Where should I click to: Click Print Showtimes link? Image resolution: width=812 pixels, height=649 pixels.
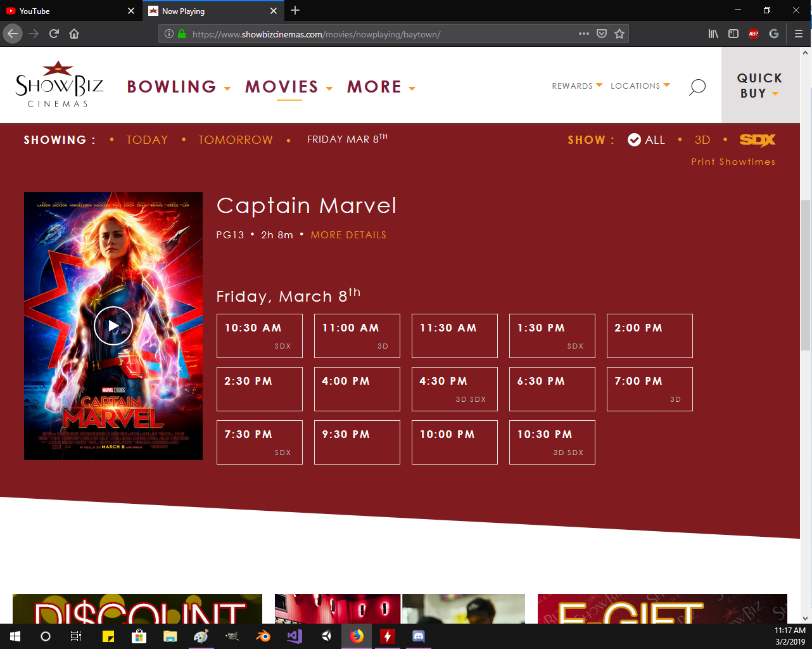pyautogui.click(x=733, y=162)
